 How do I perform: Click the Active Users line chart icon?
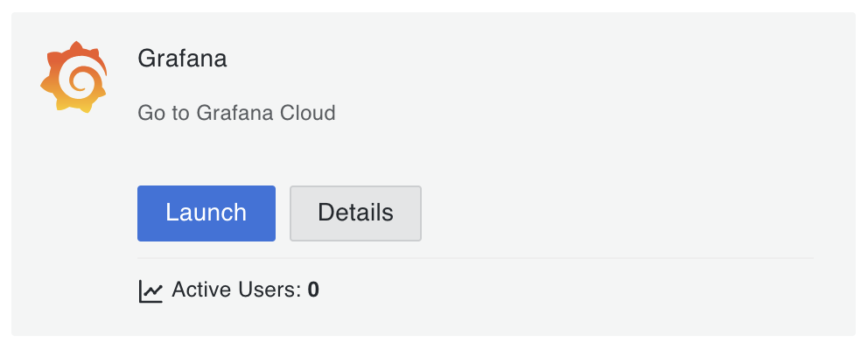coord(150,290)
